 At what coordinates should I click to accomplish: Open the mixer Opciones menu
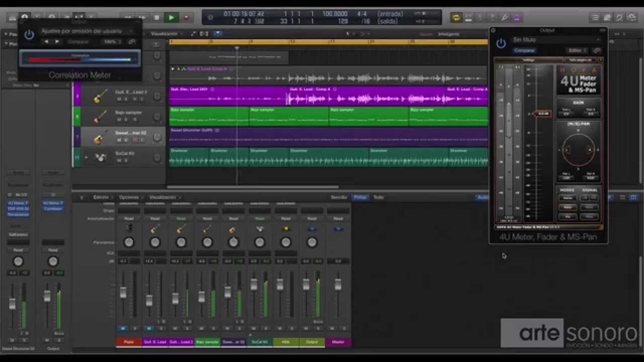(x=131, y=198)
